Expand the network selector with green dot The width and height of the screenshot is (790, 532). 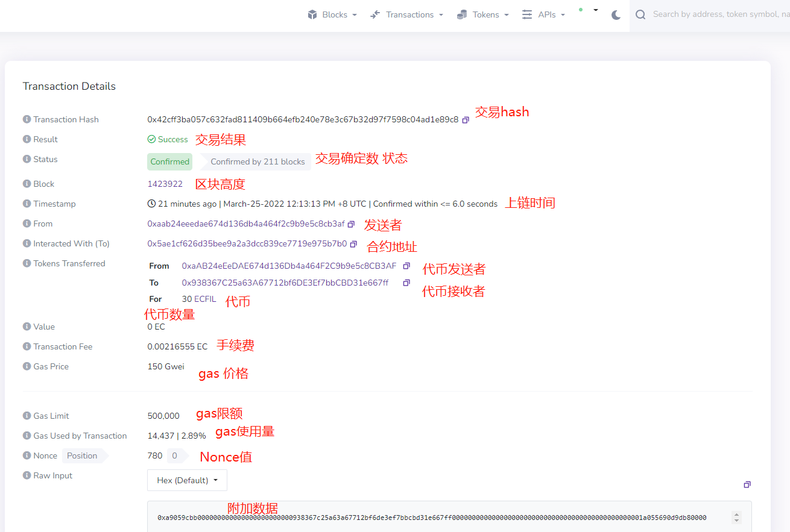[x=588, y=11]
